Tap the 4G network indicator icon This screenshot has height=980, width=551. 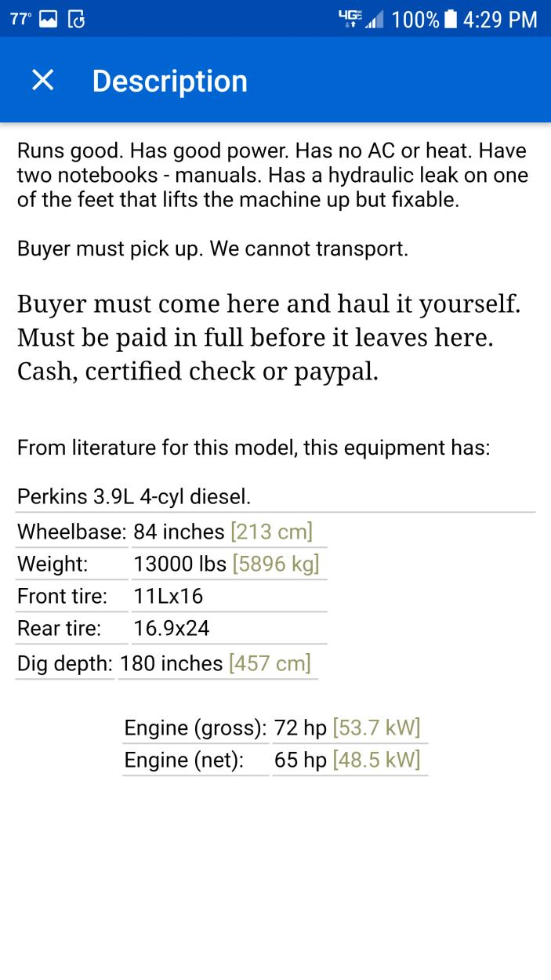(x=349, y=20)
